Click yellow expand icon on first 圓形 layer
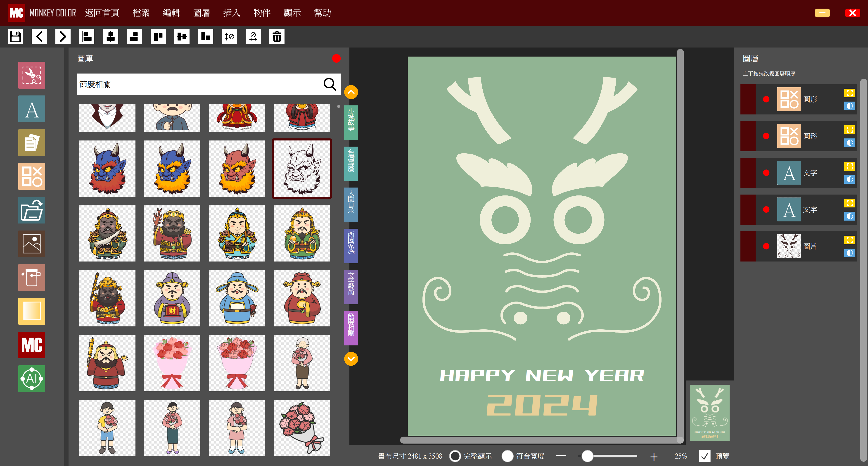This screenshot has width=868, height=466. point(849,93)
